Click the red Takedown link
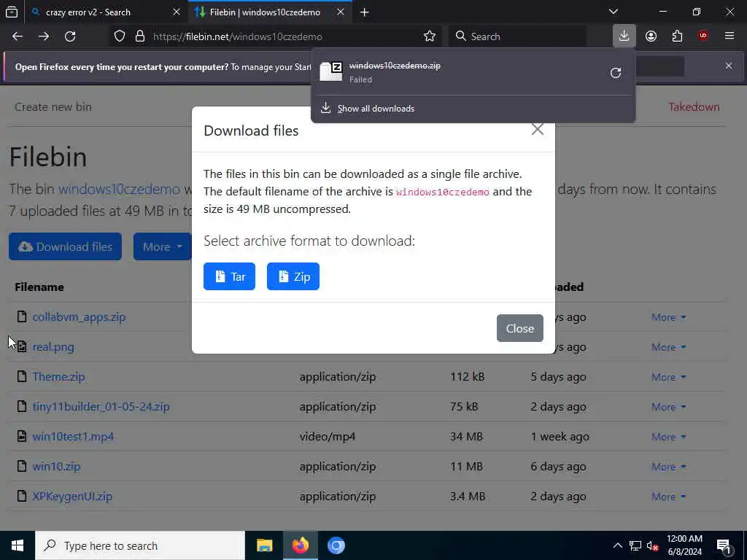The image size is (747, 560). pos(694,106)
